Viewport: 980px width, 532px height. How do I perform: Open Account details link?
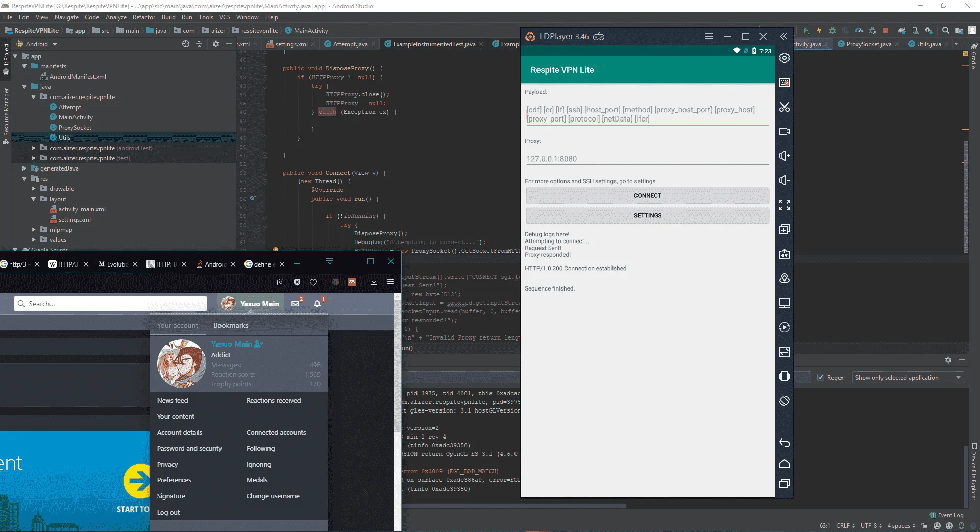coord(180,432)
